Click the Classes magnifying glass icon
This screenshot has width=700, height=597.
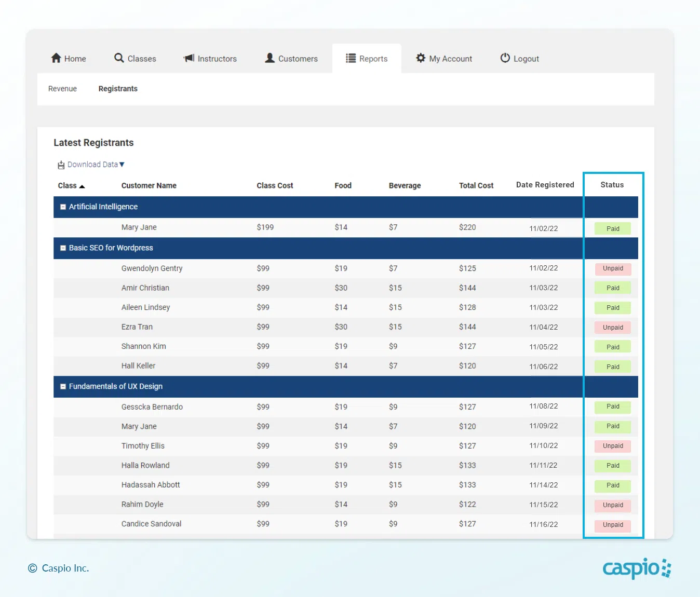tap(119, 58)
